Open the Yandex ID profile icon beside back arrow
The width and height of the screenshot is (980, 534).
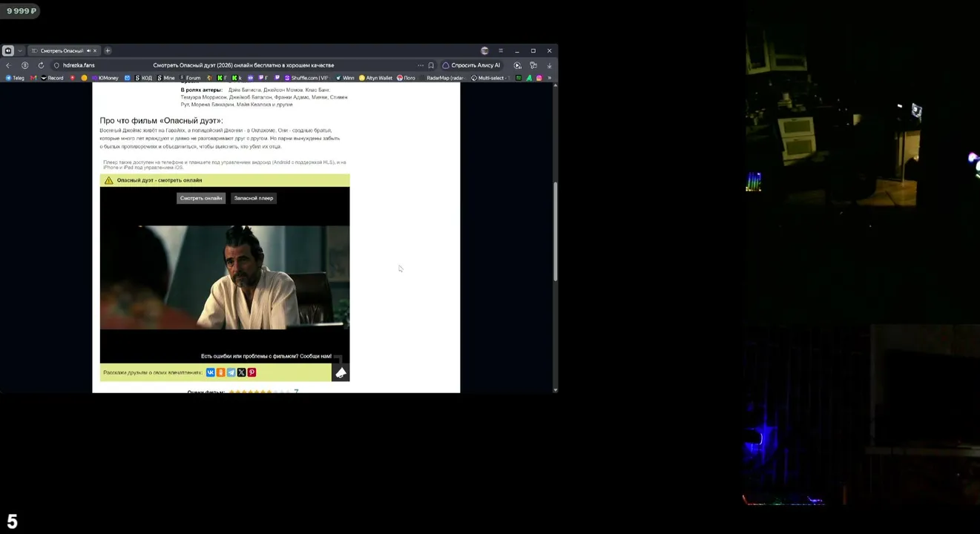pyautogui.click(x=24, y=65)
